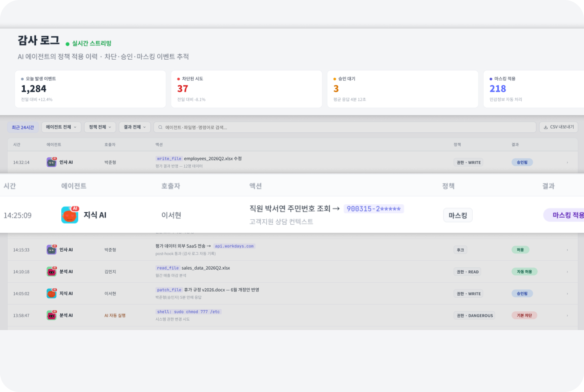
Task: Open details chevron for 14:32:14 row
Action: [567, 162]
